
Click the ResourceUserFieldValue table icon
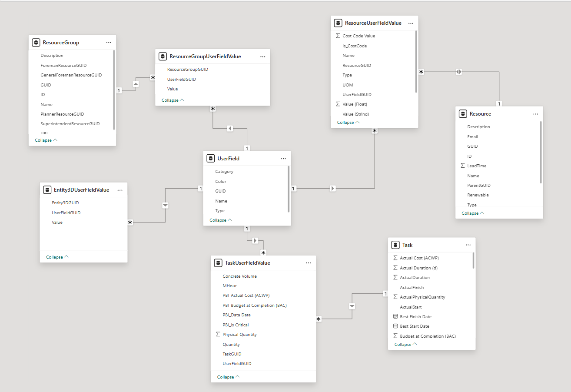338,23
